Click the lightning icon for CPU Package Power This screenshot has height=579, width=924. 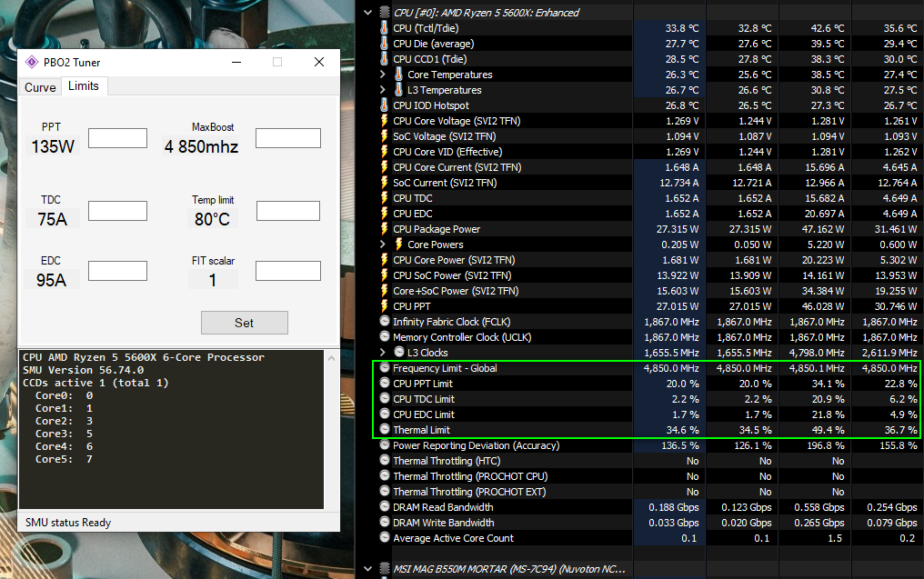384,228
